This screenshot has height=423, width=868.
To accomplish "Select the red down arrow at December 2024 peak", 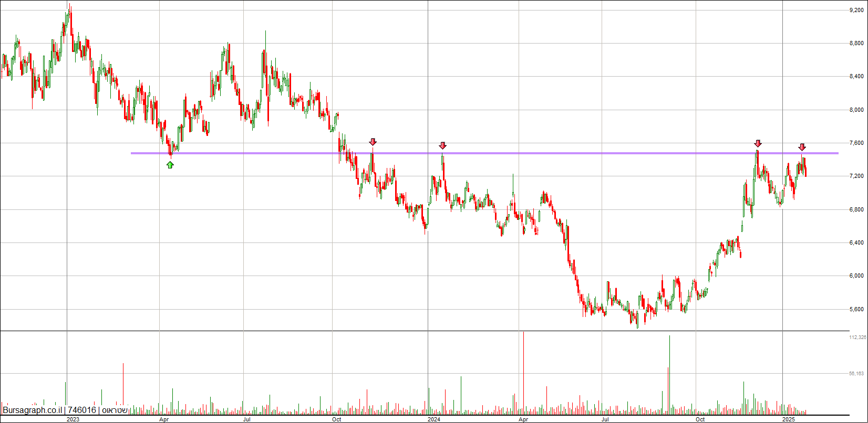I will tap(758, 143).
